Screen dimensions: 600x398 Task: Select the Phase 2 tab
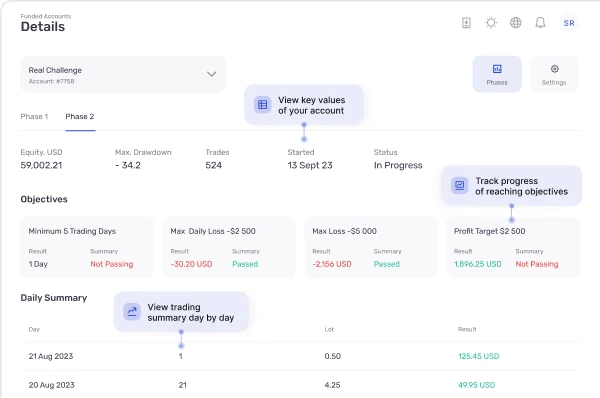click(80, 117)
